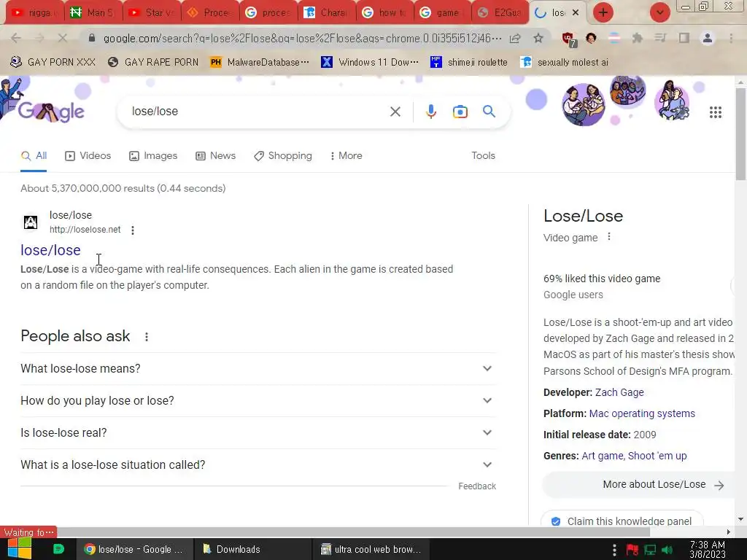Show hidden tray icons menu

tap(614, 550)
